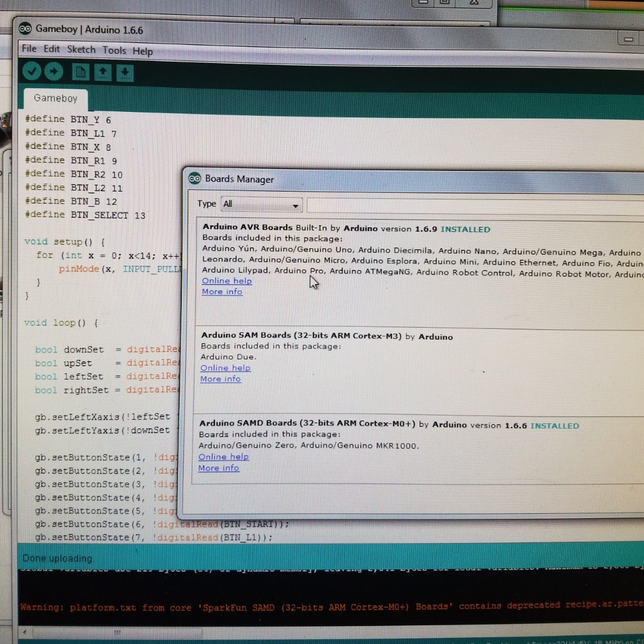Click the SparkFun SAMD platform.txt warning line
Viewport: 644px width, 644px height.
click(332, 606)
